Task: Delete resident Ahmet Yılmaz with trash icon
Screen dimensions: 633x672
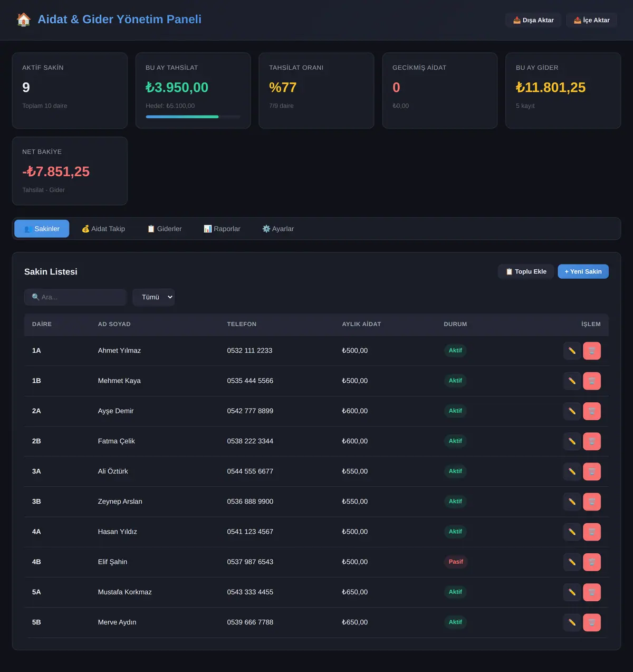Action: 592,351
